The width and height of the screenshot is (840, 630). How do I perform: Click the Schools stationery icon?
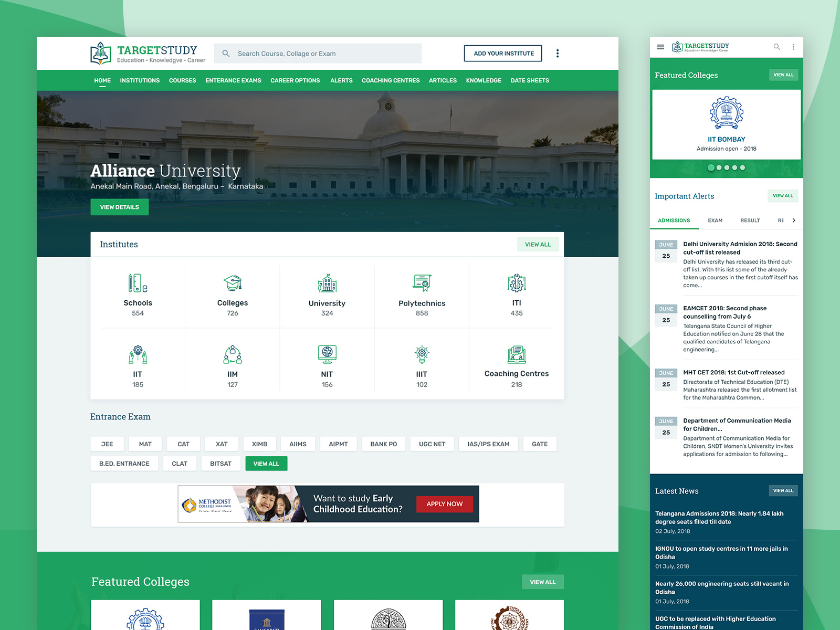[138, 283]
